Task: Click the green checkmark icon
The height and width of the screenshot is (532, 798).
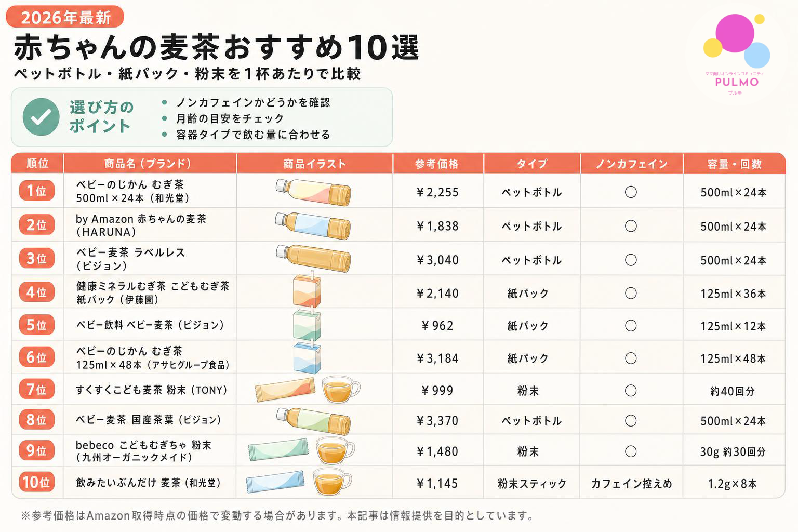Action: coord(41,117)
